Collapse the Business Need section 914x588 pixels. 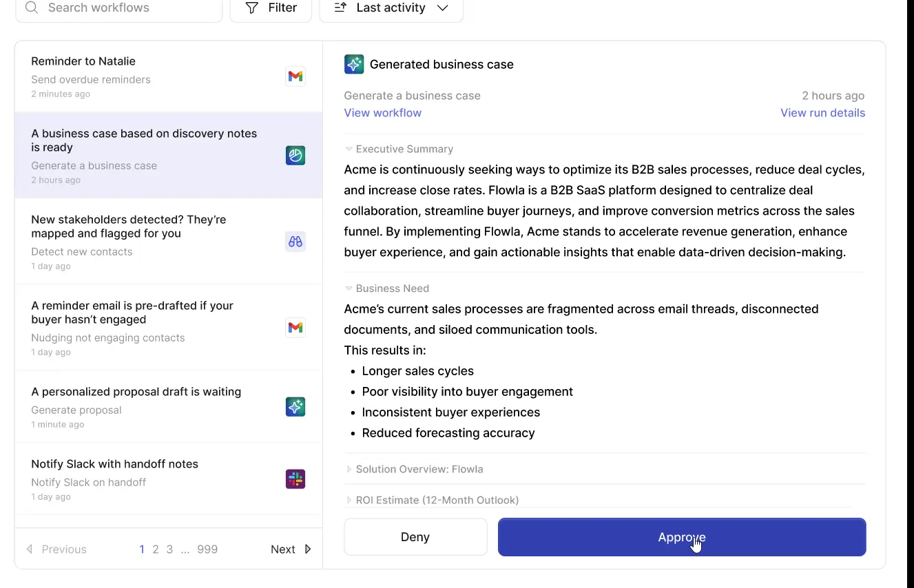(387, 288)
